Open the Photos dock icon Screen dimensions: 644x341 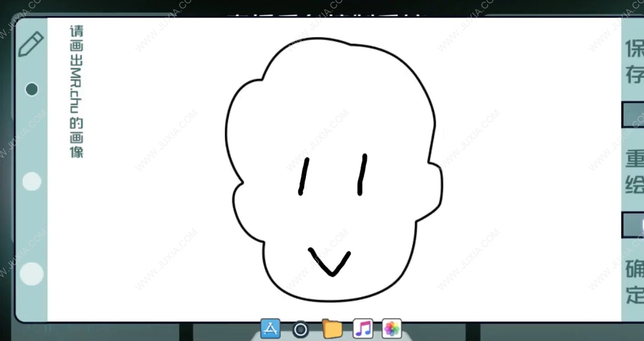392,329
